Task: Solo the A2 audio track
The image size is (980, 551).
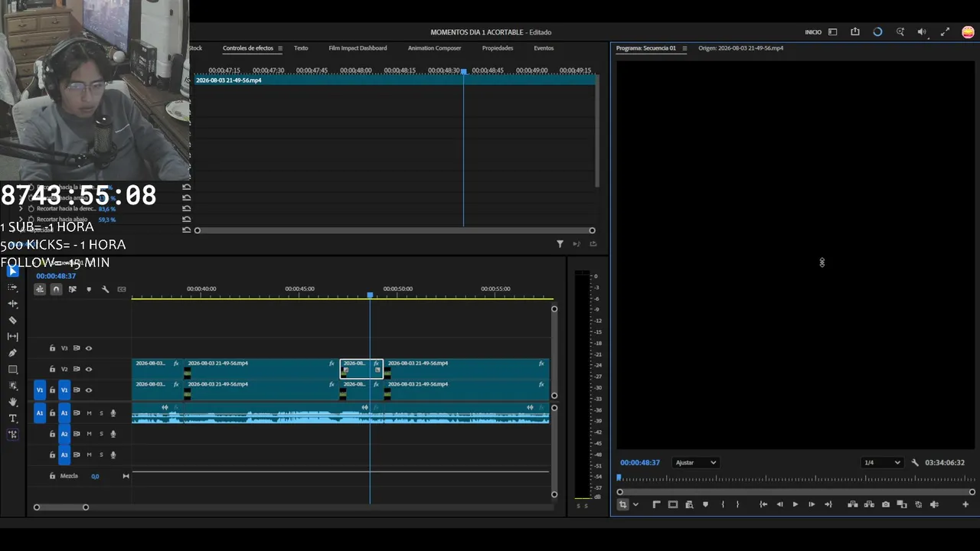Action: click(101, 434)
